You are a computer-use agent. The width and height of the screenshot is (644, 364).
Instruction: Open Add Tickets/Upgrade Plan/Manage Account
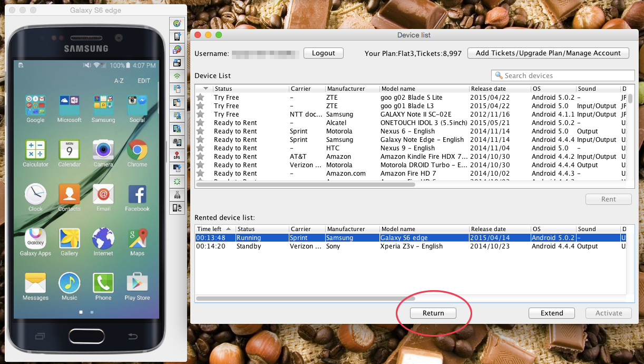coord(548,53)
